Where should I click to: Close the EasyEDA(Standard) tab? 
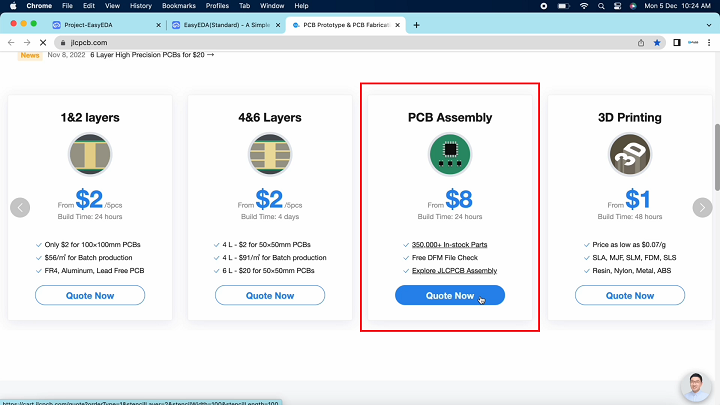[278, 25]
